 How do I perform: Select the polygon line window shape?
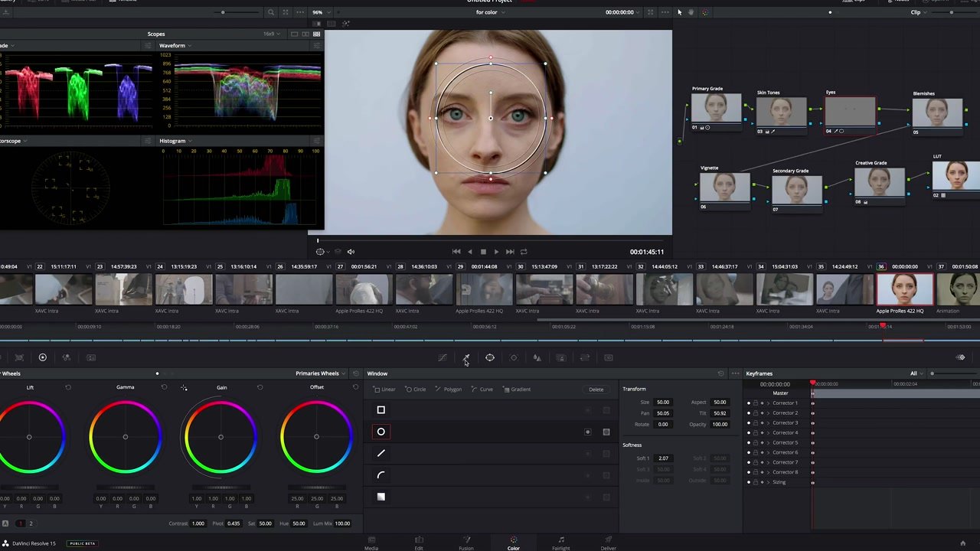[381, 453]
